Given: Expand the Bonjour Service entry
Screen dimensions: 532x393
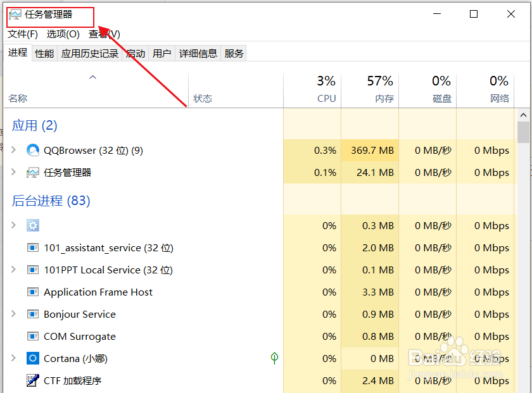Looking at the screenshot, I should click(13, 315).
